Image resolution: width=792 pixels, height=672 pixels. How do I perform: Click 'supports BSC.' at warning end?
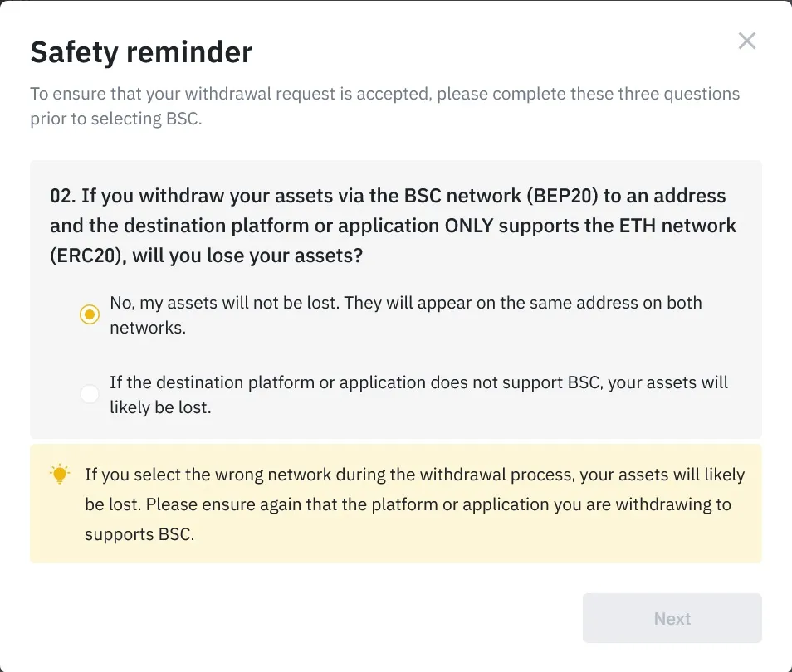(x=139, y=534)
